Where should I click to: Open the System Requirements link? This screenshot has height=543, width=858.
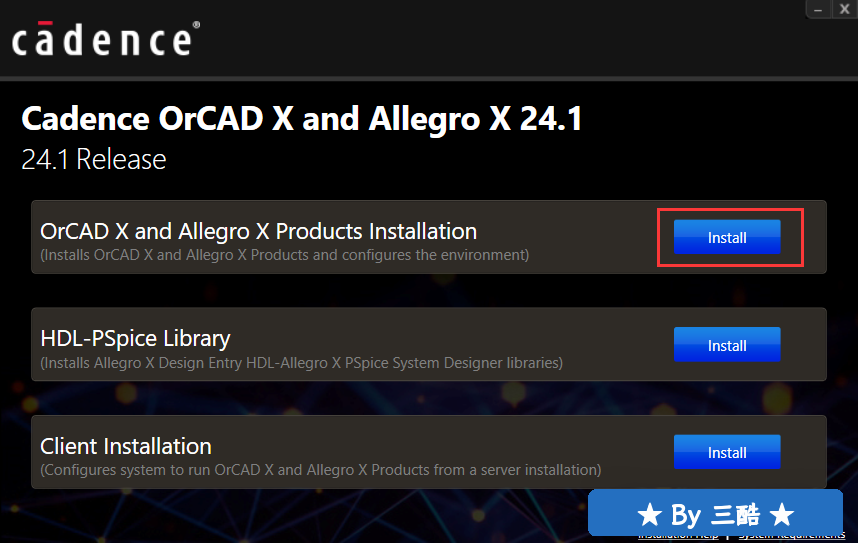[x=792, y=536]
